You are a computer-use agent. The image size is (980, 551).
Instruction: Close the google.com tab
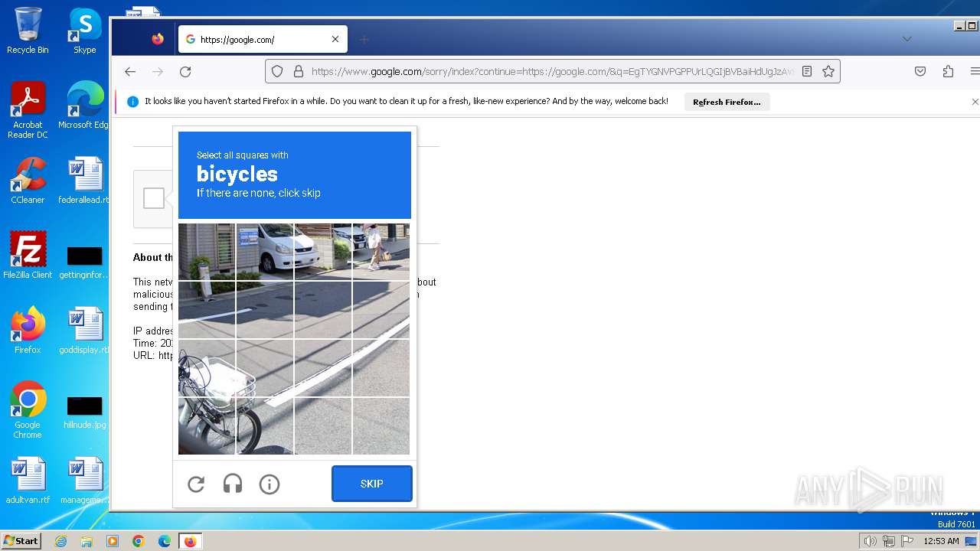click(335, 39)
